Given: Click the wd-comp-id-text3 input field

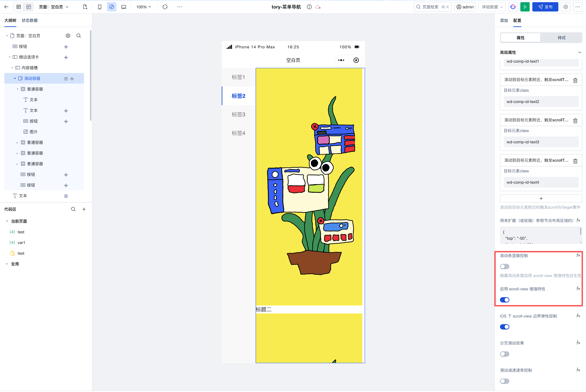Looking at the screenshot, I should (x=541, y=142).
